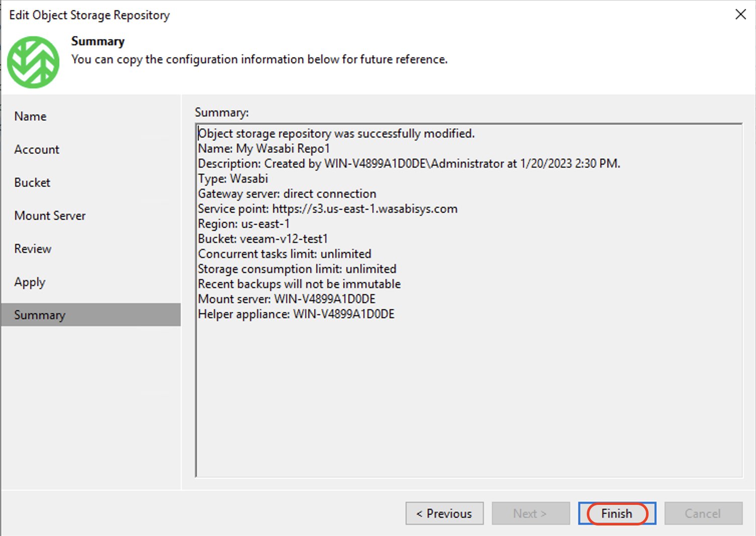The image size is (756, 536).
Task: Click the dialog title 'Edit Object Storage Repository'
Action: point(89,15)
